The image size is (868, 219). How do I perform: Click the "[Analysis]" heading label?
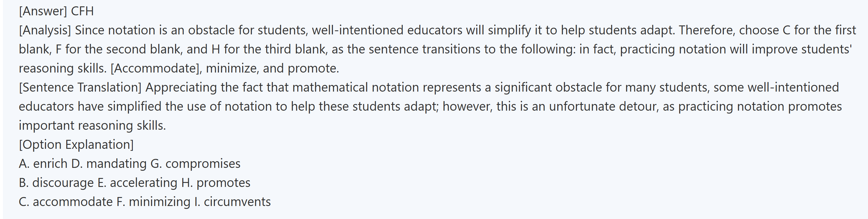click(x=45, y=30)
